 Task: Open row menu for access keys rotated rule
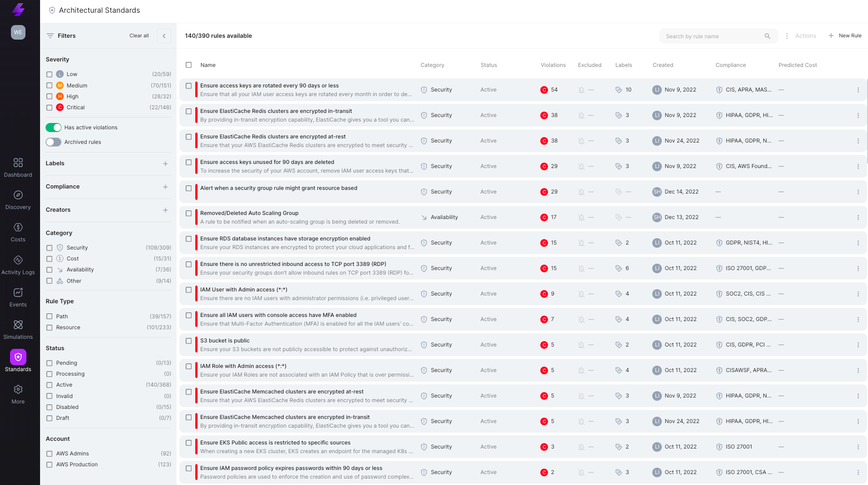[x=858, y=90]
